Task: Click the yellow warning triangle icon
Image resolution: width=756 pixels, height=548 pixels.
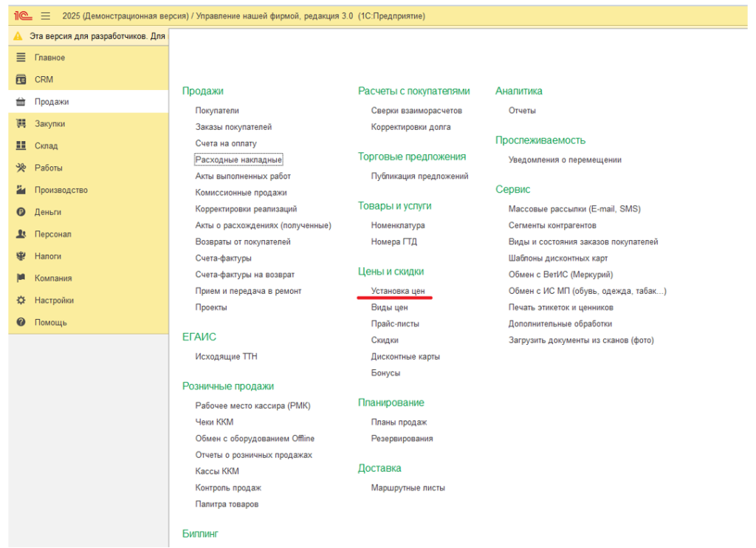Action: [18, 36]
